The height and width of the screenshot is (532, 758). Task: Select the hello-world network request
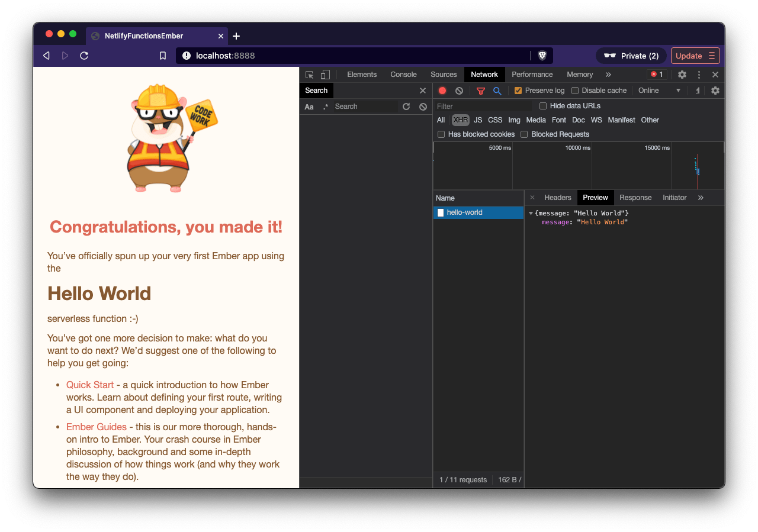[x=465, y=212]
